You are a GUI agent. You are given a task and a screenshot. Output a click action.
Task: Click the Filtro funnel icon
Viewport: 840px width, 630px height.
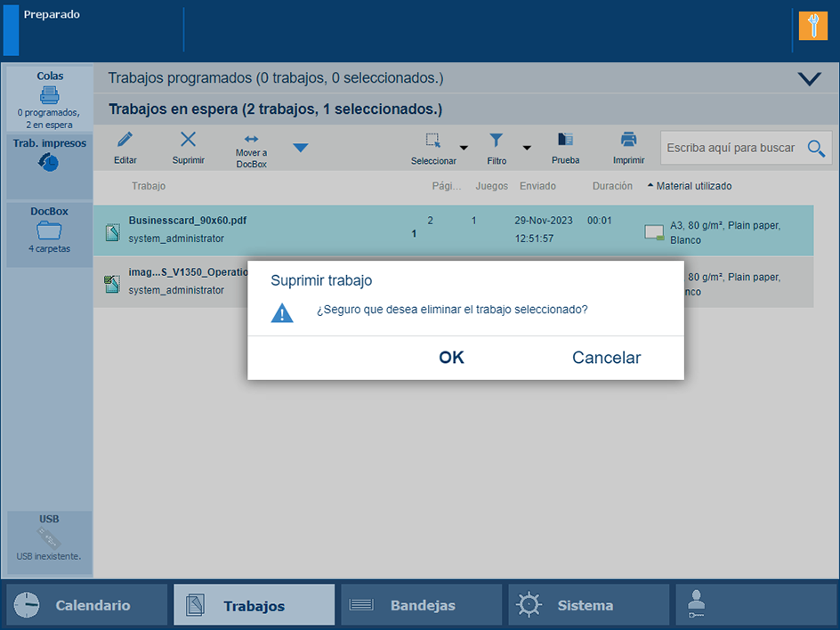497,140
